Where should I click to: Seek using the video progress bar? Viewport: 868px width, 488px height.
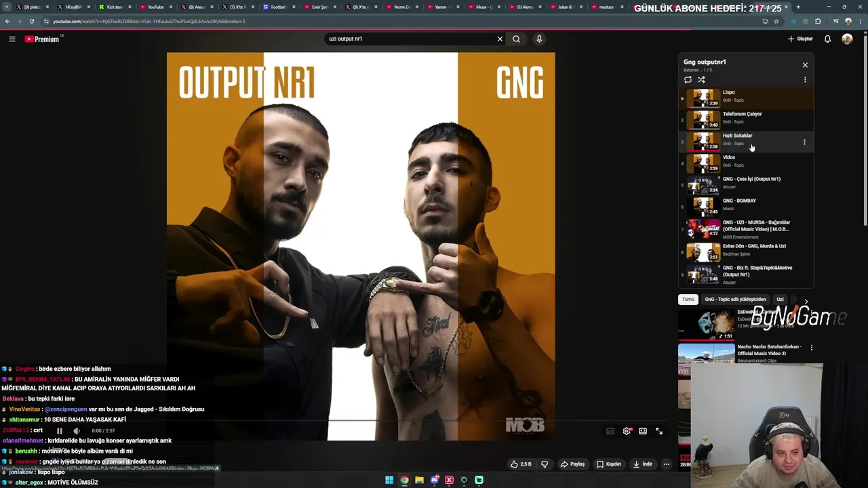pyautogui.click(x=361, y=421)
